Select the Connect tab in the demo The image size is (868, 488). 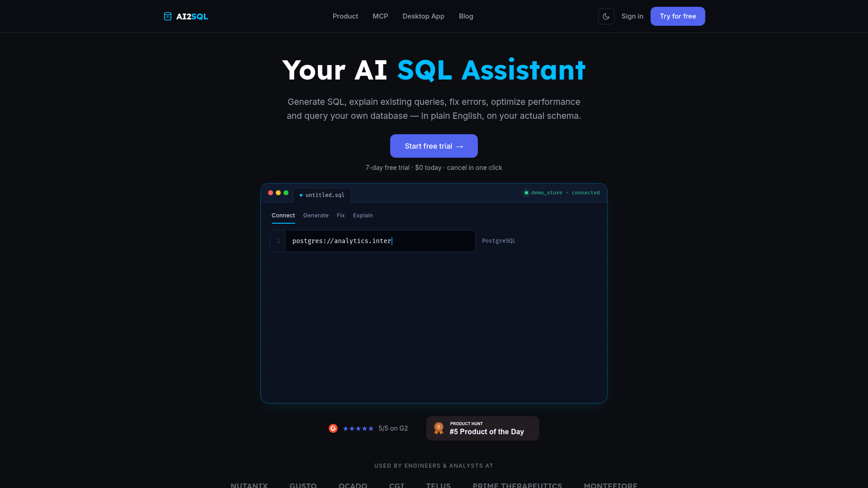(x=283, y=216)
